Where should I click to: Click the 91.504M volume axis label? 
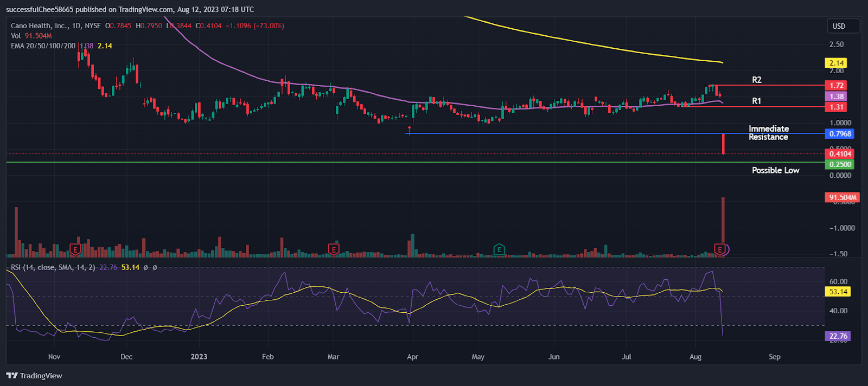coord(843,197)
